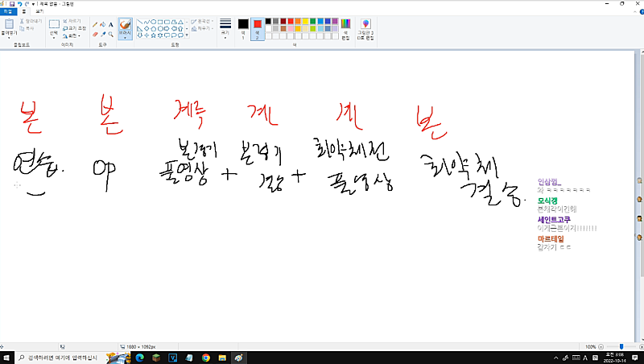Select the Eraser tool
The image size is (644, 364).
pos(95,35)
